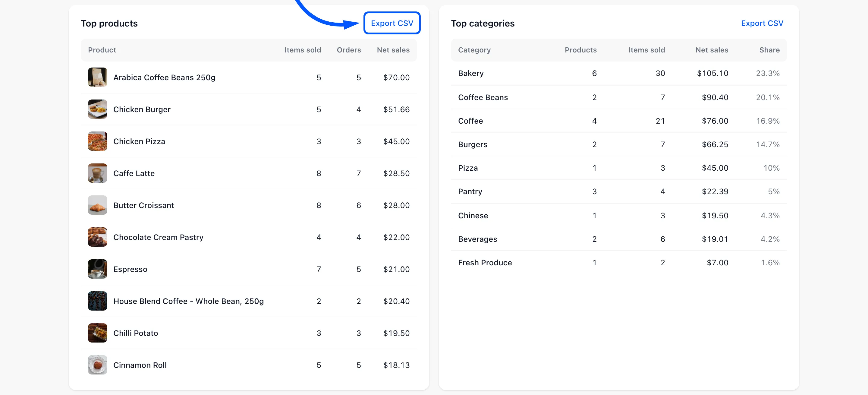The width and height of the screenshot is (868, 395).
Task: Click the Products column header
Action: tap(580, 50)
